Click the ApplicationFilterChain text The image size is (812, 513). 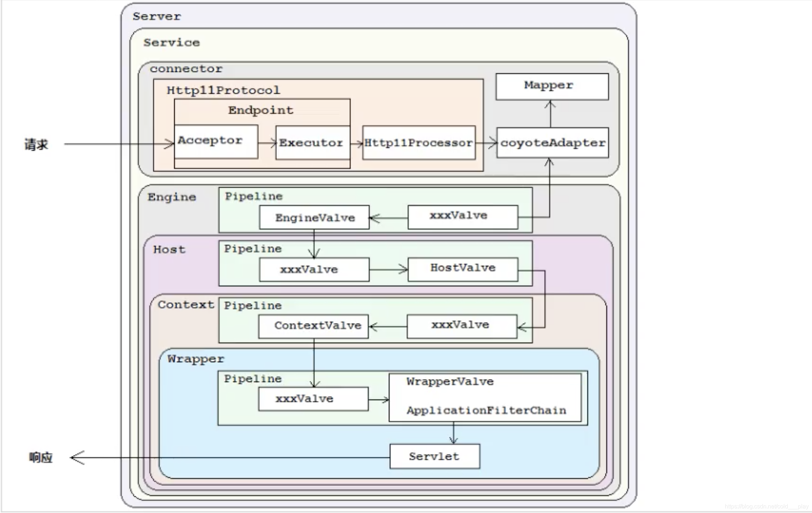click(x=486, y=411)
